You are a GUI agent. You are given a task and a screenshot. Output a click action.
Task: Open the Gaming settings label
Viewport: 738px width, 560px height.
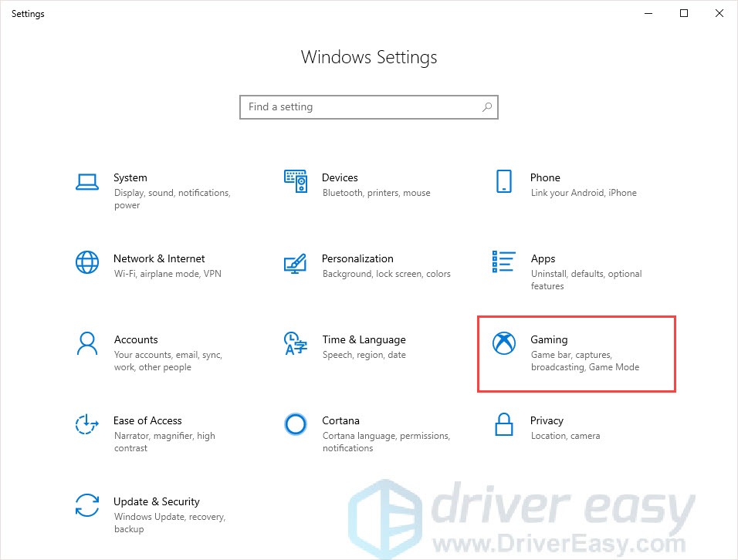pyautogui.click(x=549, y=339)
